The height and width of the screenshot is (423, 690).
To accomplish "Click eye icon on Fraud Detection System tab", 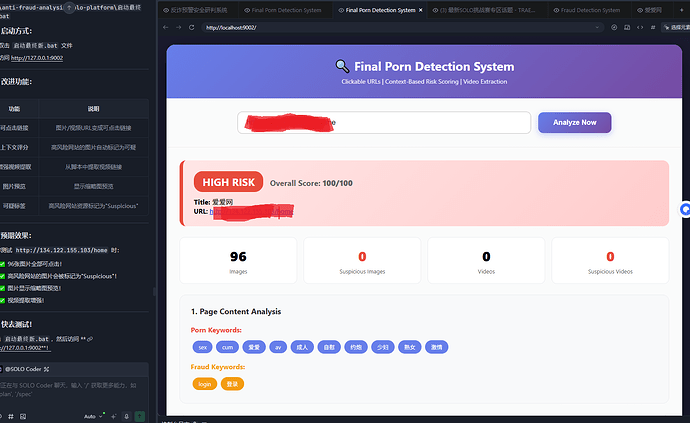I will 556,10.
